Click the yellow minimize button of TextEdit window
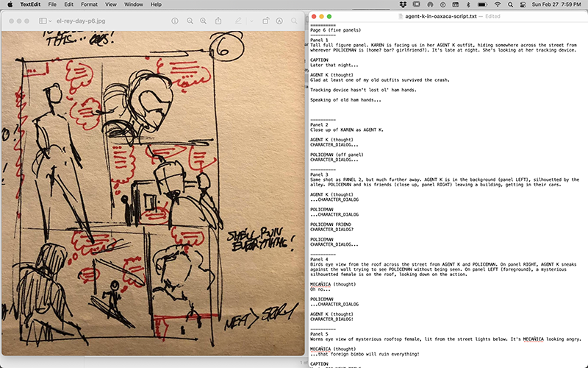Image resolution: width=588 pixels, height=368 pixels. pyautogui.click(x=321, y=16)
